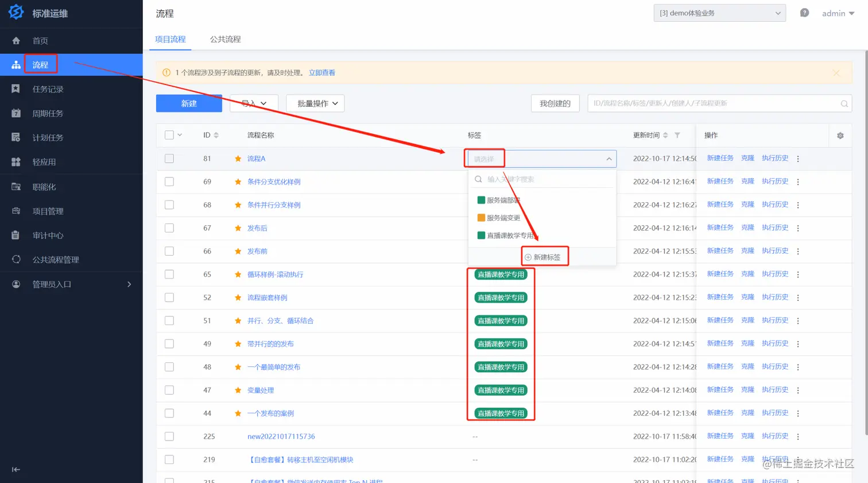Open the flow named new20221017115736
The height and width of the screenshot is (483, 868).
(x=281, y=436)
